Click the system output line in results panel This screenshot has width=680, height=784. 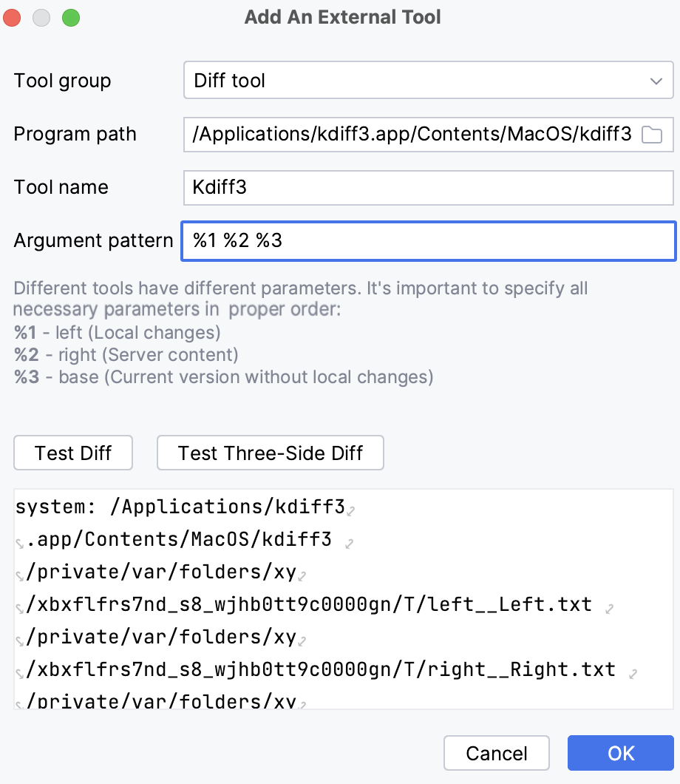pos(185,506)
